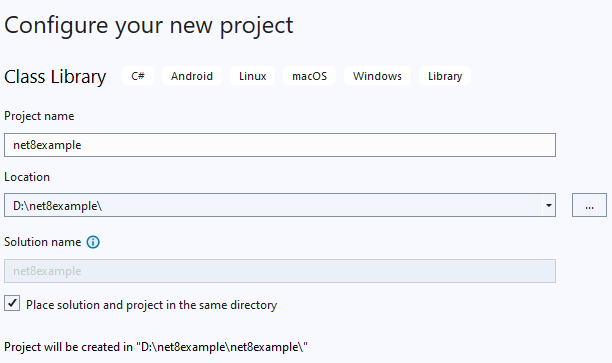This screenshot has height=363, width=612.
Task: Select the macOS tag
Action: 310,76
